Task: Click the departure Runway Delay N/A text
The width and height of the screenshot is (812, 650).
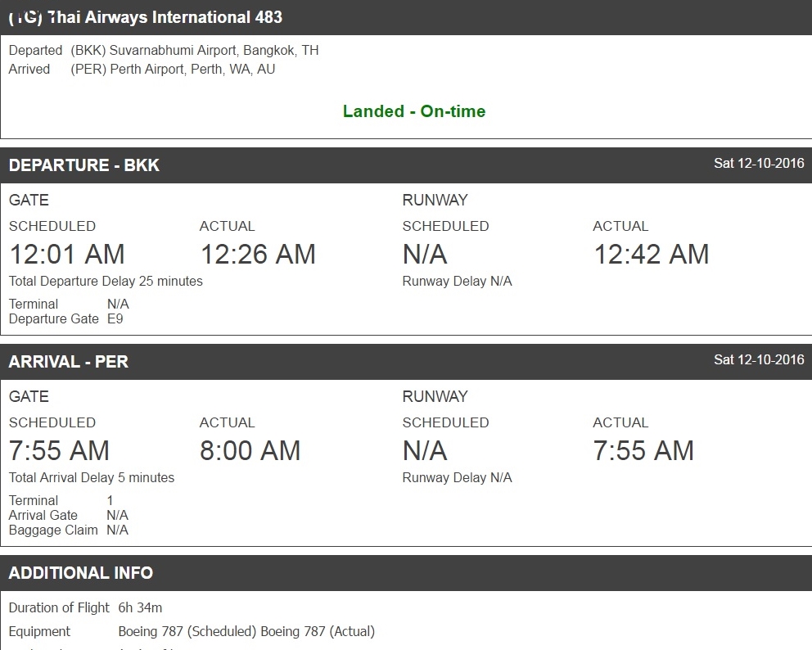Action: tap(457, 281)
